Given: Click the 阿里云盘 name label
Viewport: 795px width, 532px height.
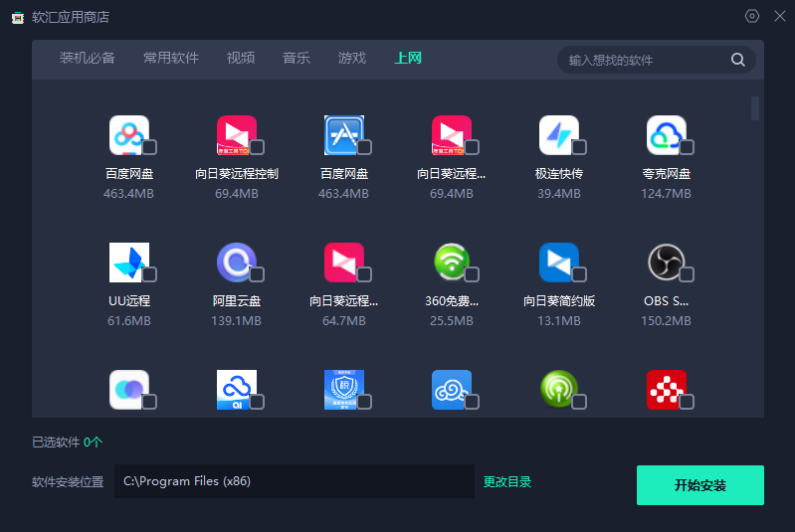Looking at the screenshot, I should coord(237,301).
